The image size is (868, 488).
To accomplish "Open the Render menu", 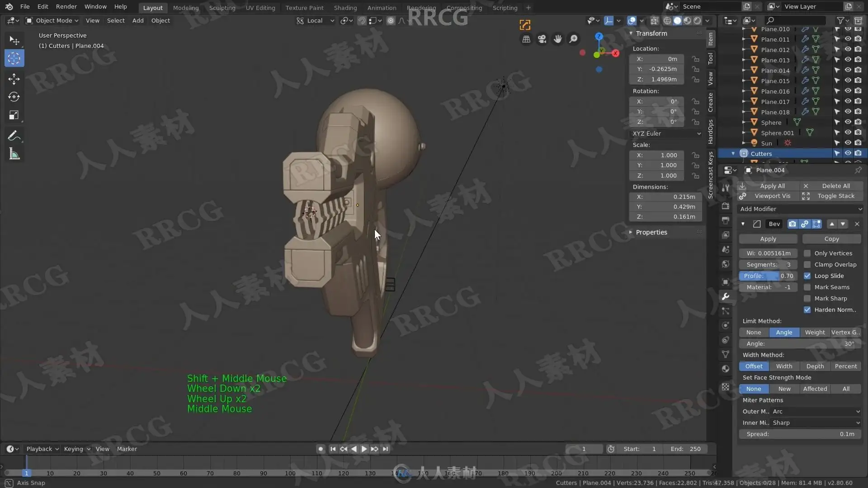I will (66, 7).
